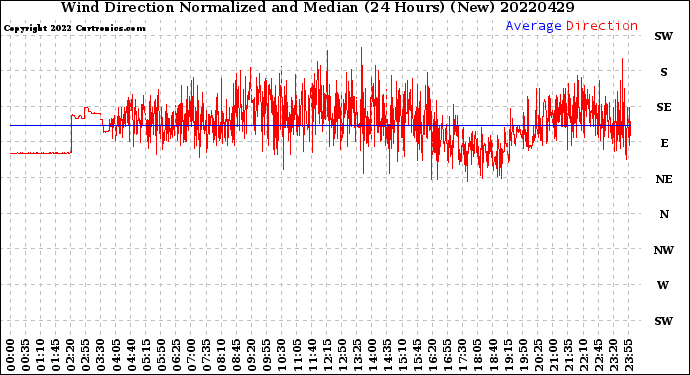This screenshot has height=375, width=690.
Task: Click the "04:40" time axis label
Action: (131, 355)
